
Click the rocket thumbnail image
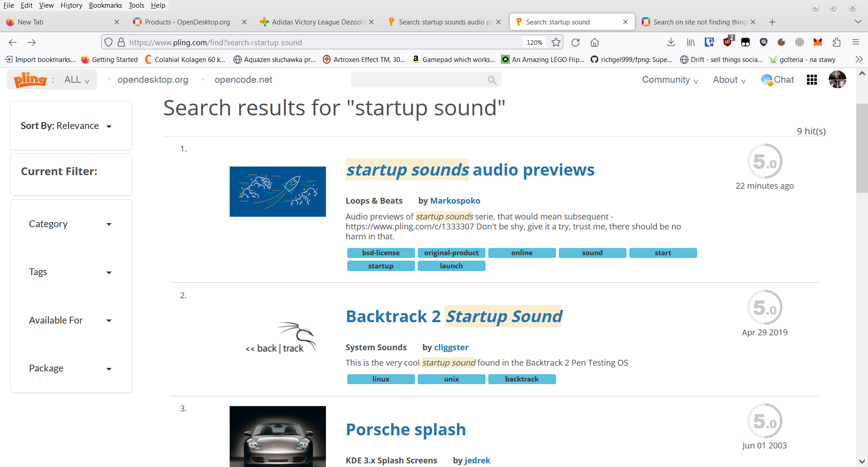pos(278,191)
